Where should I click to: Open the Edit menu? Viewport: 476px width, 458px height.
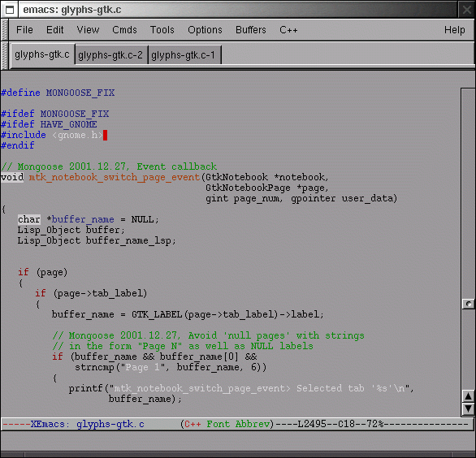[54, 30]
